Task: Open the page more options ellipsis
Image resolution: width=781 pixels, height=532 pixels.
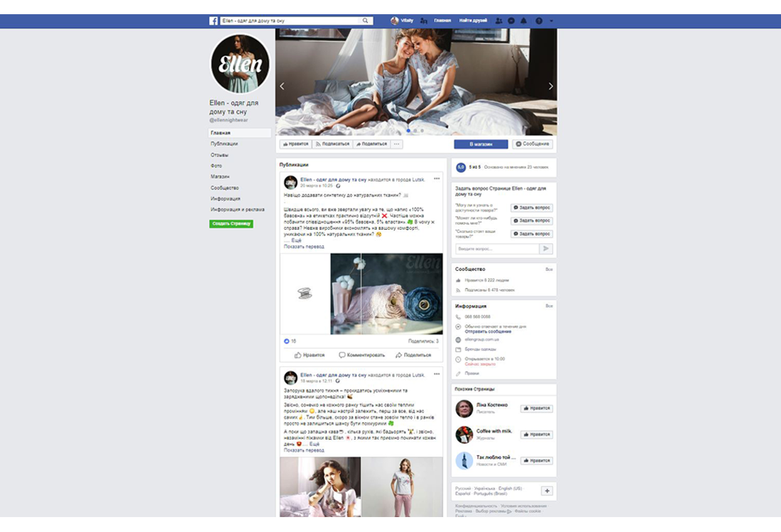Action: pyautogui.click(x=396, y=144)
